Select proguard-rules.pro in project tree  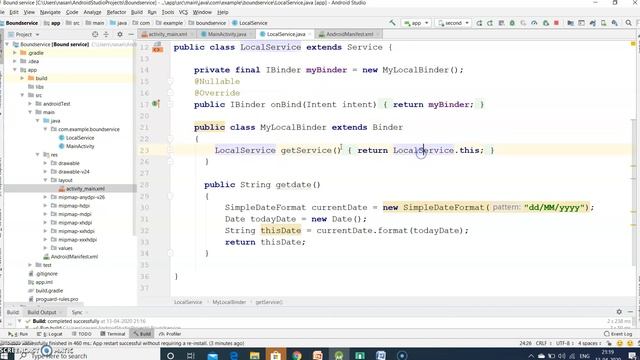coord(57,299)
